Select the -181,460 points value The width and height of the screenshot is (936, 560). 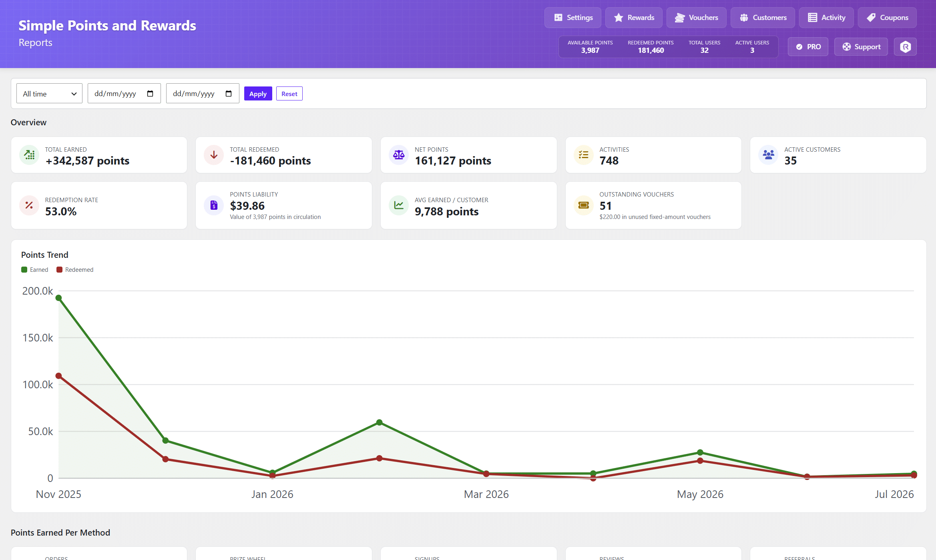(x=270, y=161)
